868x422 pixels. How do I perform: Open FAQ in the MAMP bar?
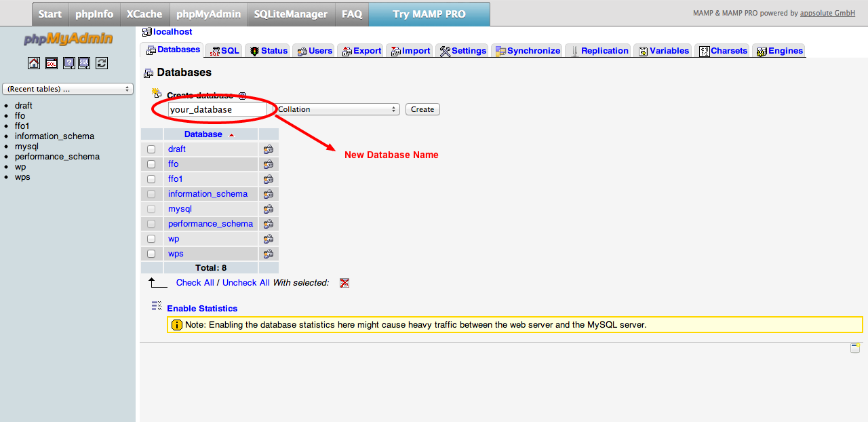click(352, 14)
